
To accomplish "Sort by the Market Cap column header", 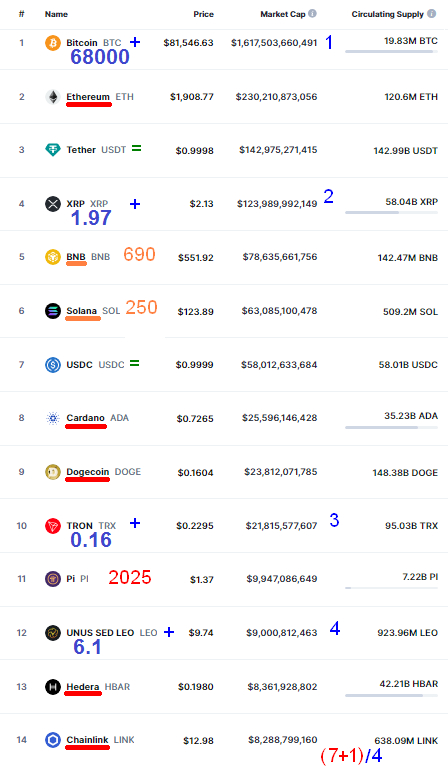I will click(283, 14).
